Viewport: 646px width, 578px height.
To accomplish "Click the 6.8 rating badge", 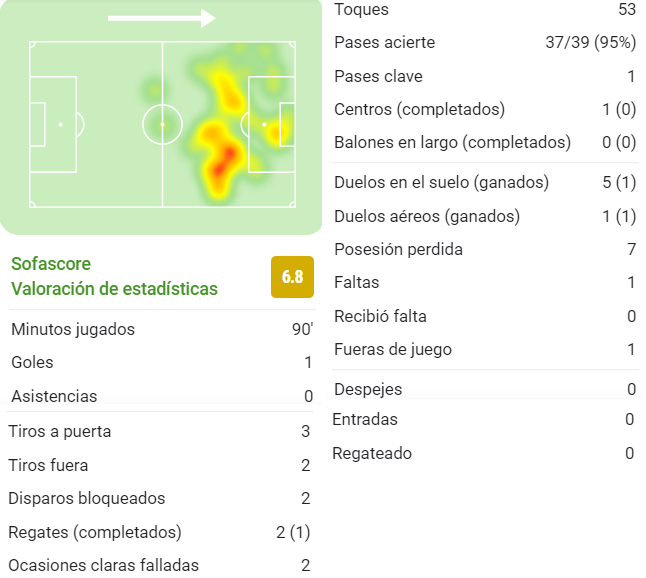I will tap(292, 277).
